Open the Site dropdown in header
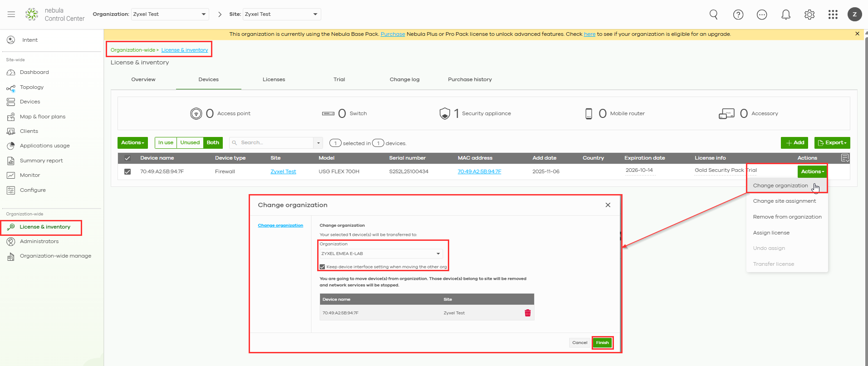This screenshot has height=366, width=868. point(282,14)
